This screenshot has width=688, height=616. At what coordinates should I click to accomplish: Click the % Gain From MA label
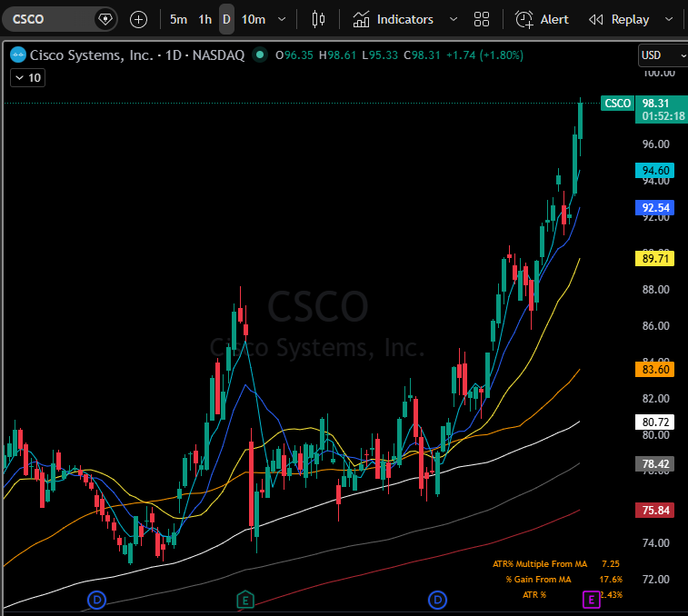[x=538, y=579]
